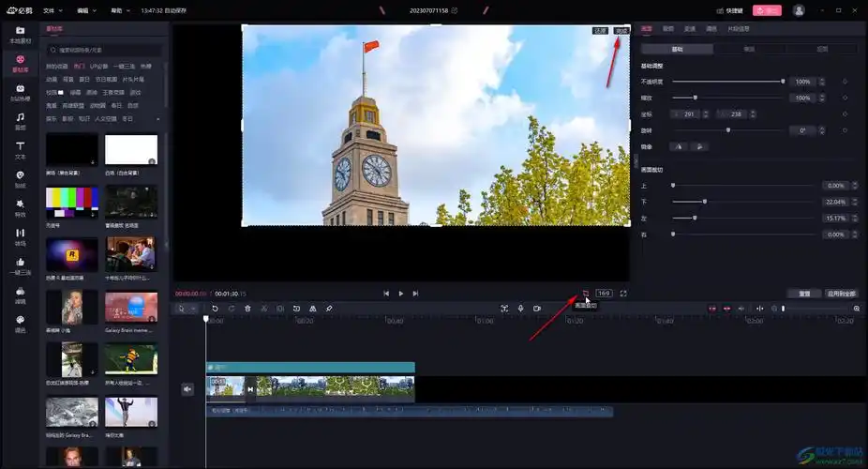Click the Apply to All (应用到全部) button
Screen dimensions: 868x469
click(x=841, y=294)
